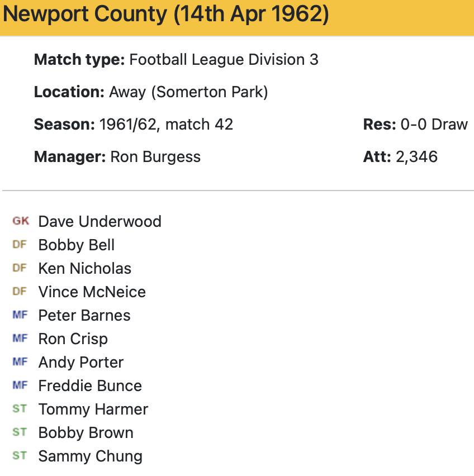The image size is (474, 476).
Task: Click manager name Ron Burgess
Action: pyautogui.click(x=155, y=156)
